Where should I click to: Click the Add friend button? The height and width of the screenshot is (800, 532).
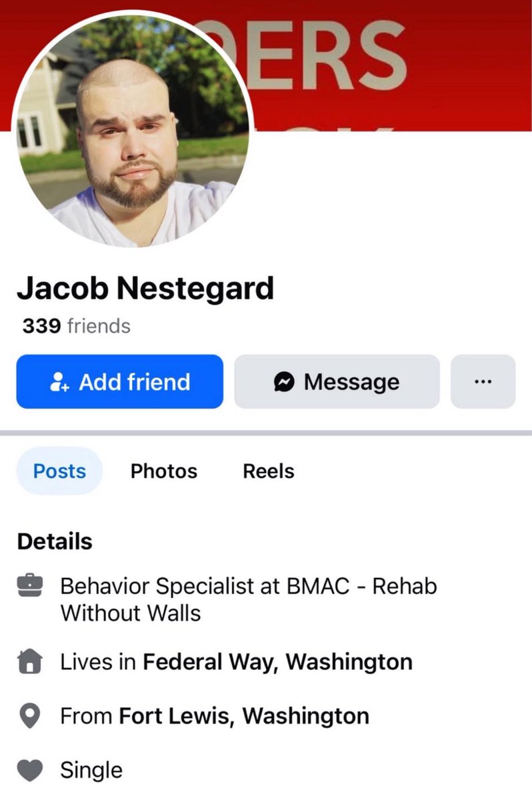[x=120, y=382]
